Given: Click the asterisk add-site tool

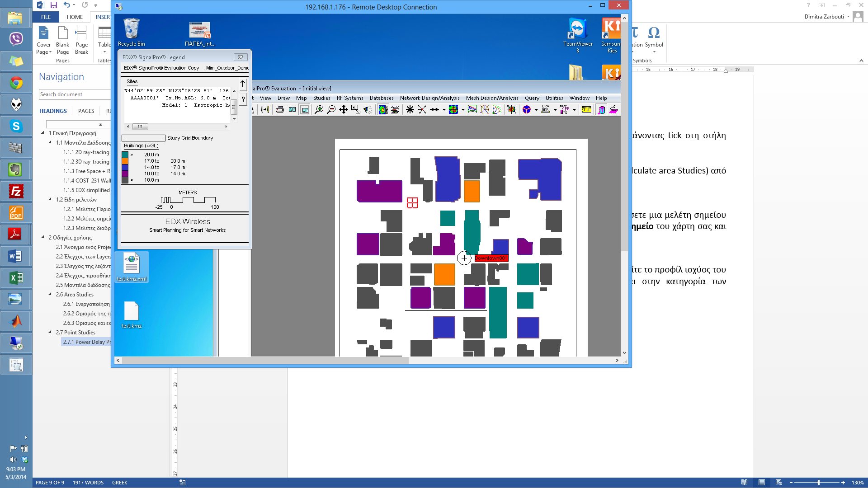Looking at the screenshot, I should 410,109.
